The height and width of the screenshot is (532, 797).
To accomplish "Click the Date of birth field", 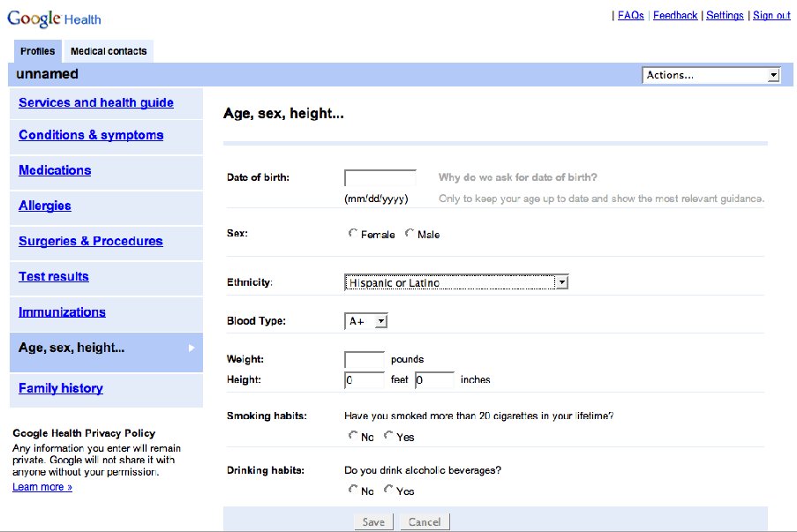I will [380, 178].
